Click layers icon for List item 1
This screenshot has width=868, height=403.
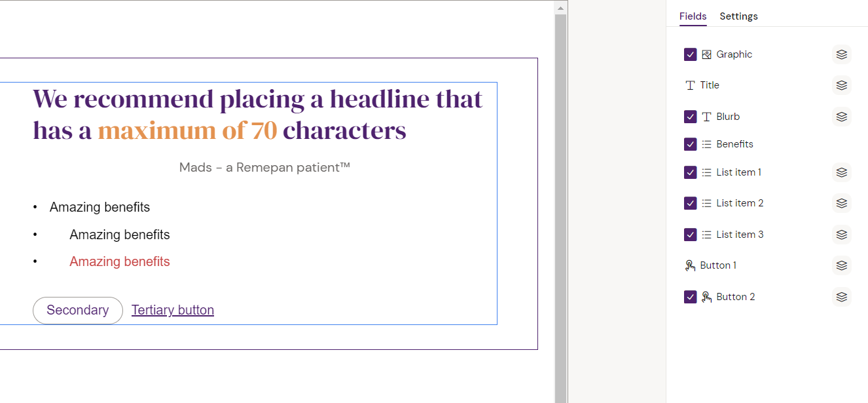[842, 172]
